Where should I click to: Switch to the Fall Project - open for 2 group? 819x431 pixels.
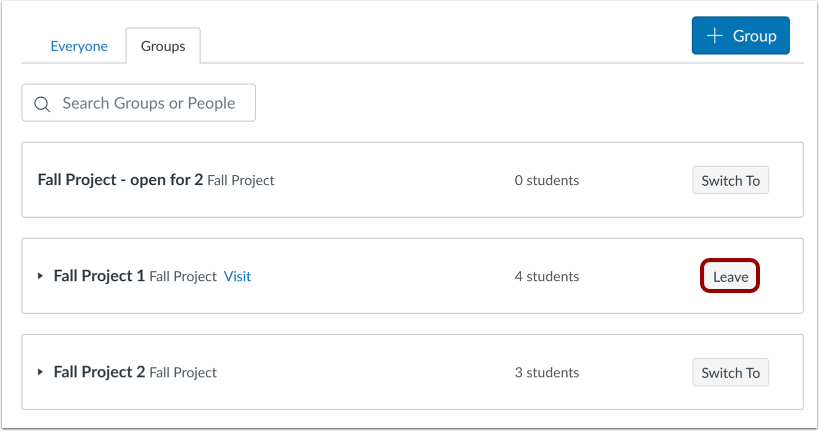(x=730, y=181)
